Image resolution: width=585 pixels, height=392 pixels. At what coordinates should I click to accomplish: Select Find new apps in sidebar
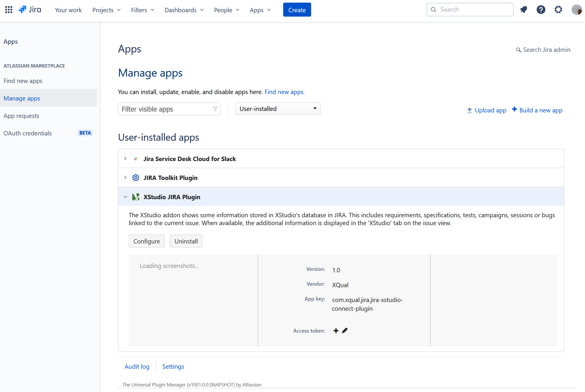(x=23, y=81)
